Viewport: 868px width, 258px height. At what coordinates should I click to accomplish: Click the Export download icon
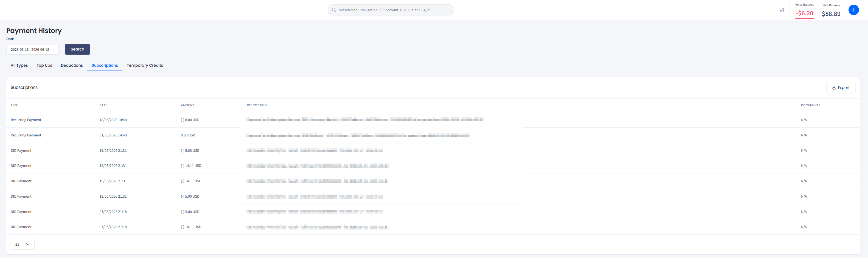click(x=834, y=88)
